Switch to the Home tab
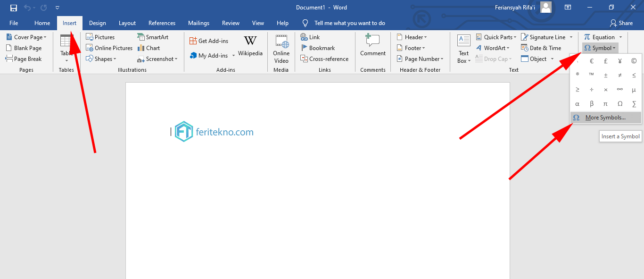The image size is (644, 279). [42, 23]
